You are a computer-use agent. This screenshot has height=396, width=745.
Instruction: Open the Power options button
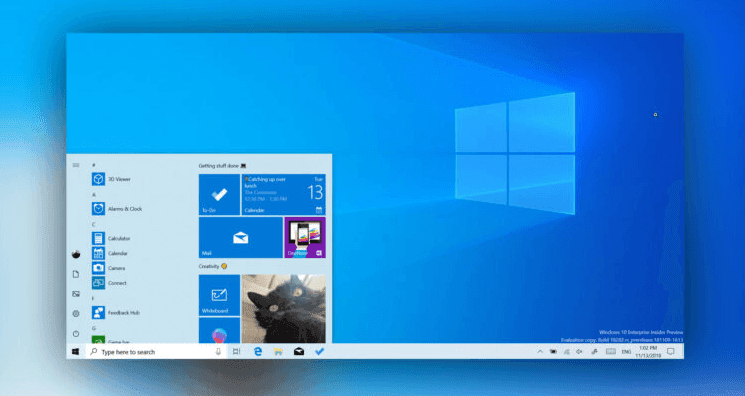tap(76, 334)
